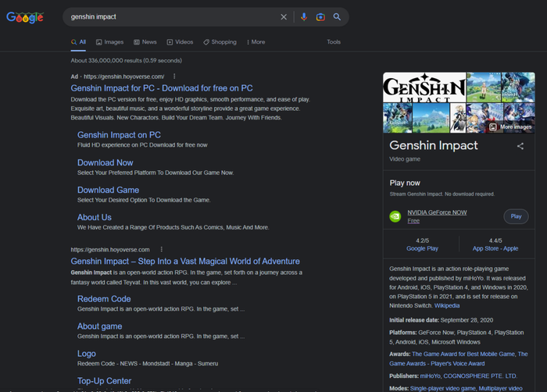Open the Tools search options
547x392 pixels.
pyautogui.click(x=334, y=42)
